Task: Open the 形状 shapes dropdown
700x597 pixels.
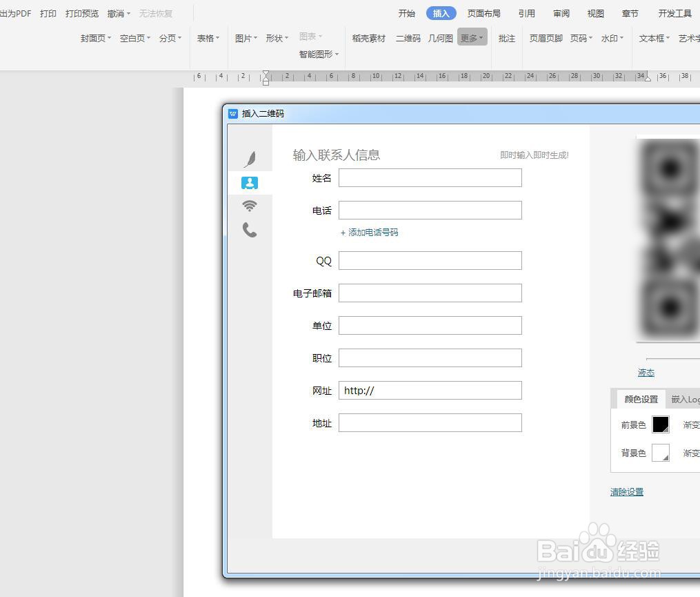Action: pos(277,39)
